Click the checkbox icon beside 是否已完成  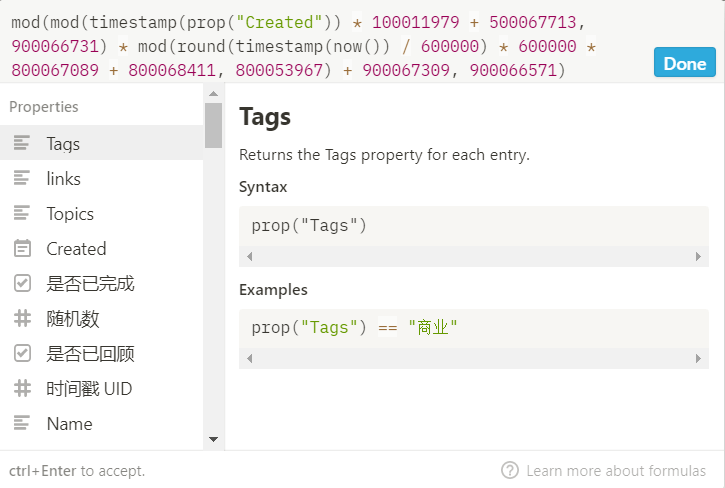[22, 284]
